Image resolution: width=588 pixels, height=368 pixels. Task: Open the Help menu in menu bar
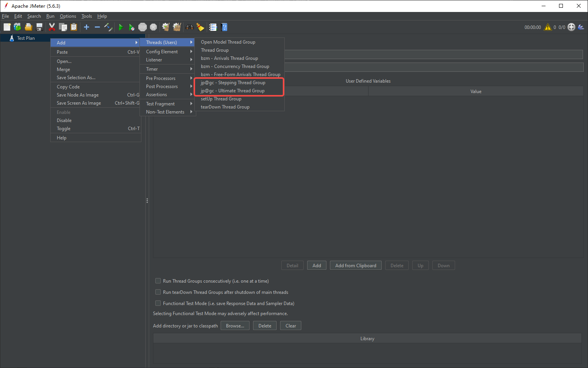(x=102, y=16)
